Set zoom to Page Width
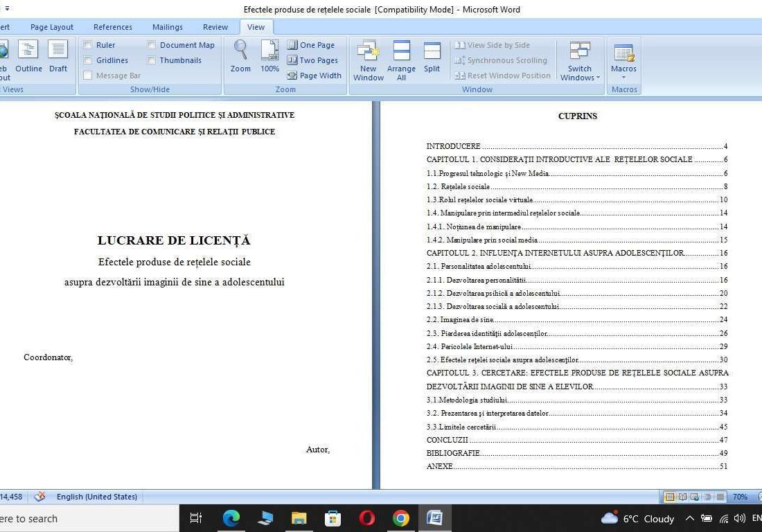 314,75
